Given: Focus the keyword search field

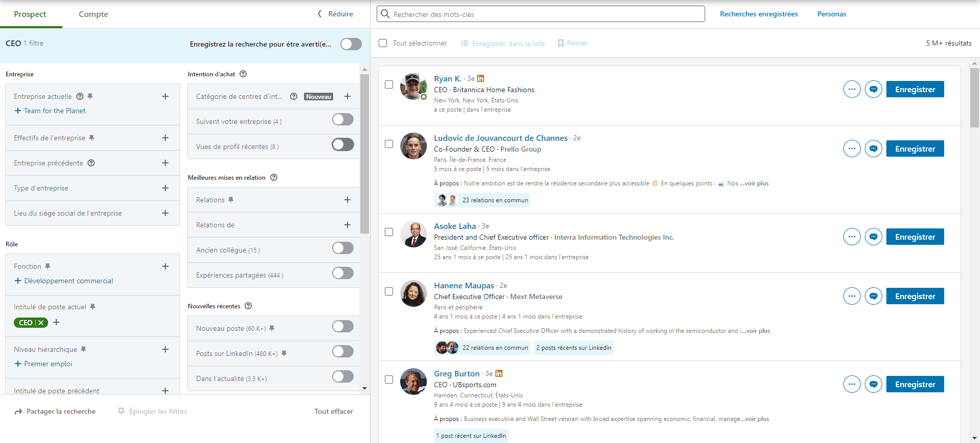Looking at the screenshot, I should (541, 14).
